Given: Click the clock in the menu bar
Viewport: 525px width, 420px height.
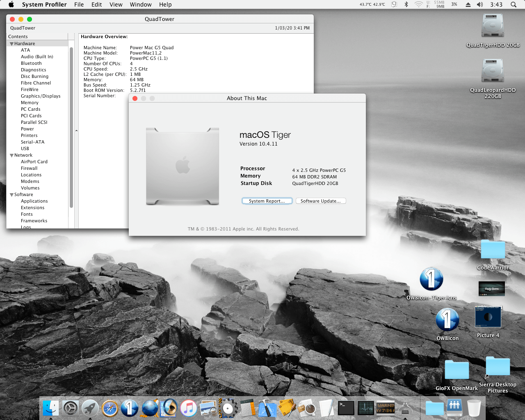Looking at the screenshot, I should (496, 5).
